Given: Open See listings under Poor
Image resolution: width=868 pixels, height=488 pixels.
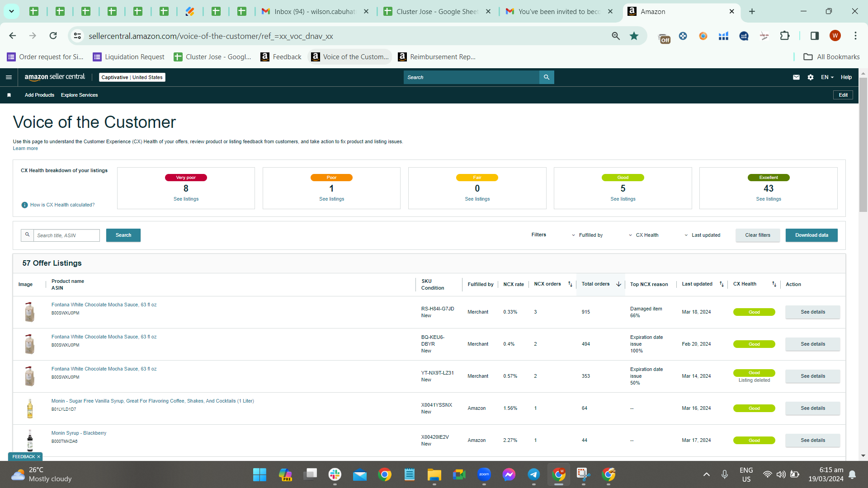Looking at the screenshot, I should [x=331, y=199].
